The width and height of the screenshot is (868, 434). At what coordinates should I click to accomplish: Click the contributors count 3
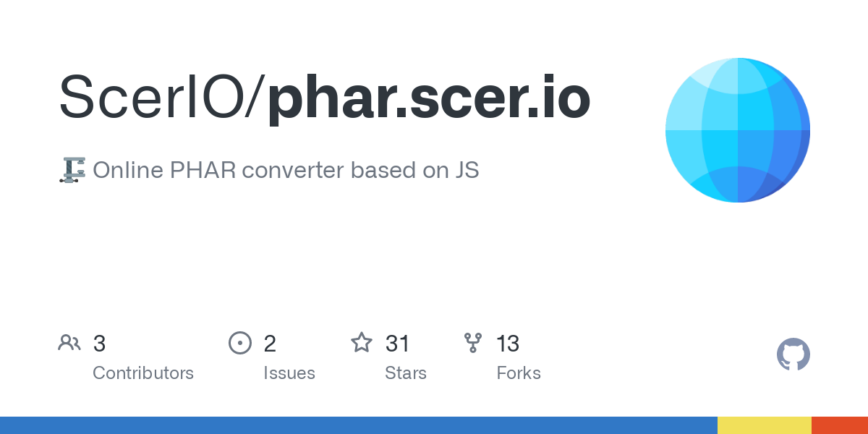pyautogui.click(x=100, y=344)
